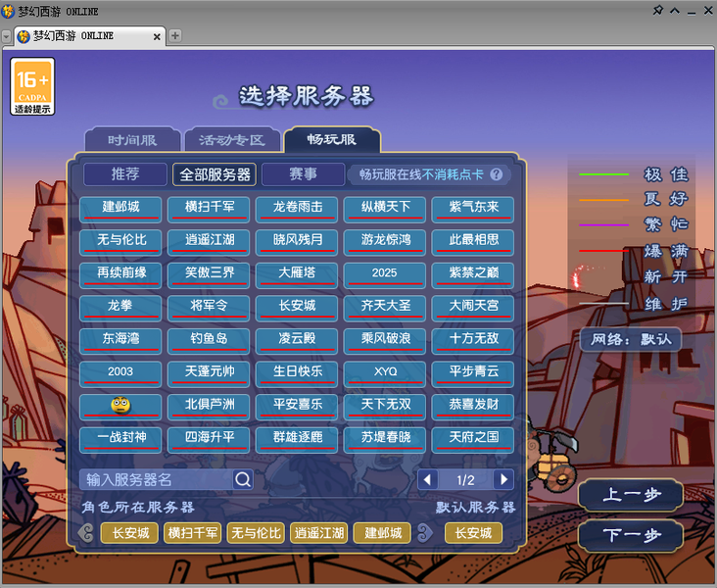Click the 网络:默认 network setting
This screenshot has width=717, height=588.
click(631, 339)
